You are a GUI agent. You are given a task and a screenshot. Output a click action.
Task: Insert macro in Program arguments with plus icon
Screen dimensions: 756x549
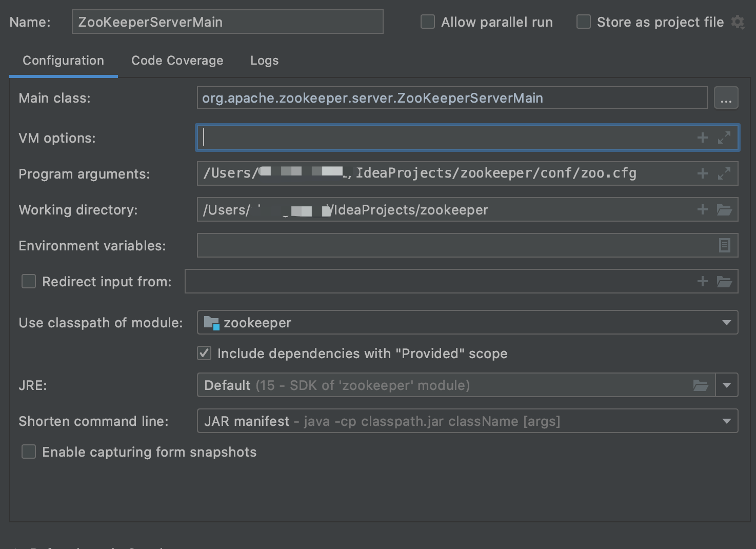tap(702, 173)
